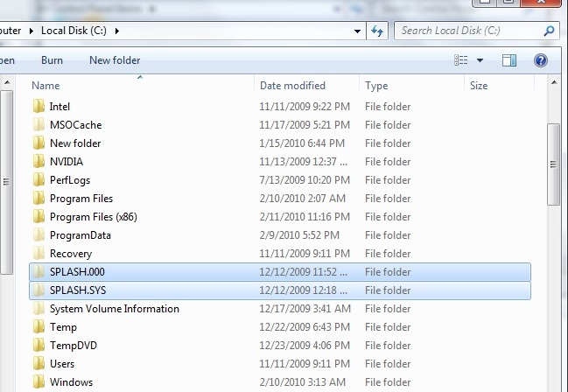This screenshot has width=568, height=392.
Task: Click the SPLASH.000 folder icon
Action: [39, 272]
